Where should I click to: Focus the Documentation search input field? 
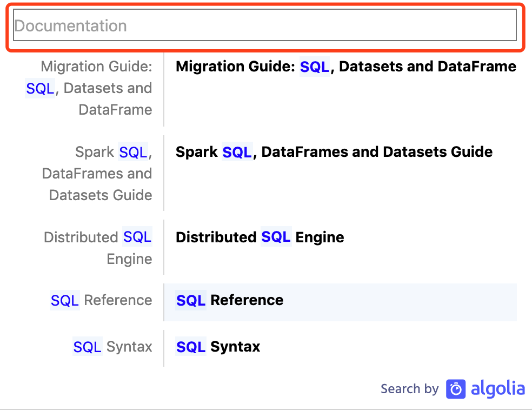(265, 25)
